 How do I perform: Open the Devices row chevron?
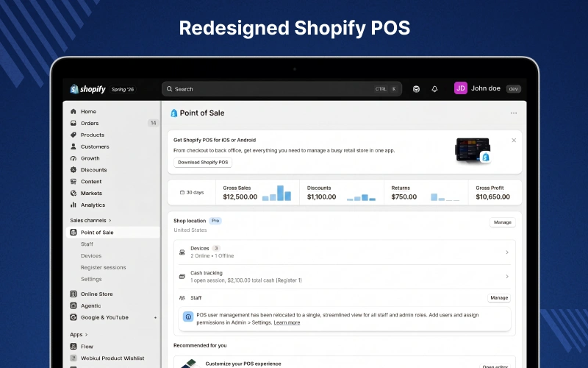click(x=507, y=252)
